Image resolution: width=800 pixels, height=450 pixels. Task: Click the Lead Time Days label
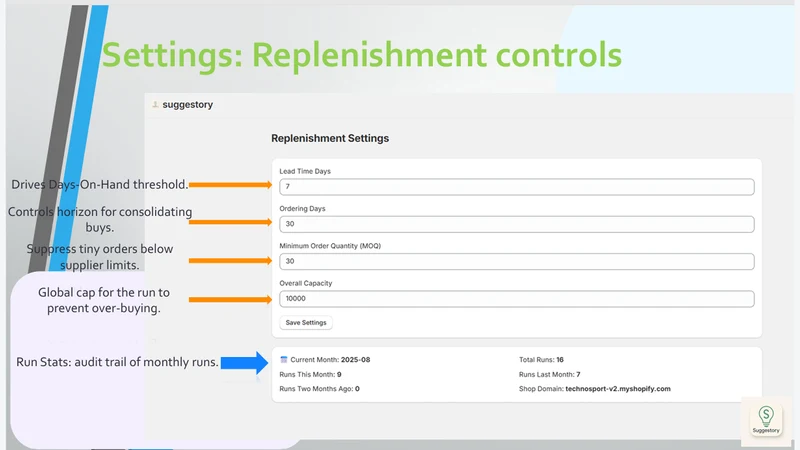point(305,171)
